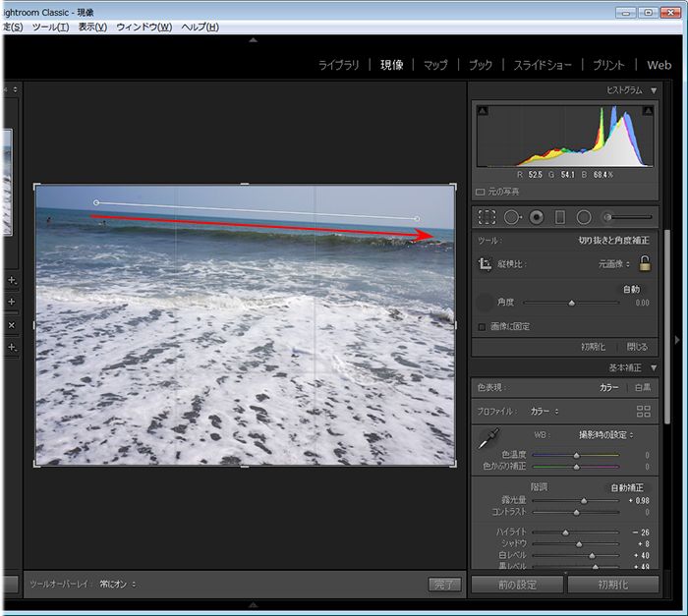Switch to the ライブラリ module
Viewport: 688px width, 616px height.
(x=339, y=65)
